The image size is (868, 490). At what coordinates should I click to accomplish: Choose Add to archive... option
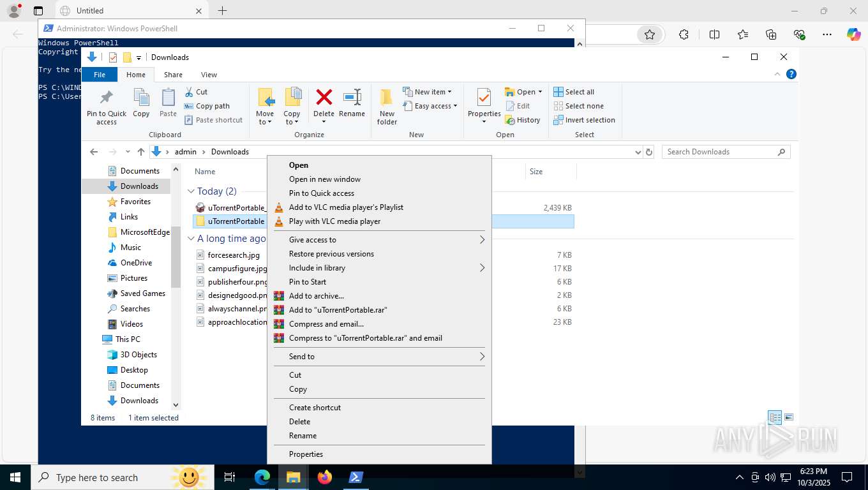click(x=379, y=296)
